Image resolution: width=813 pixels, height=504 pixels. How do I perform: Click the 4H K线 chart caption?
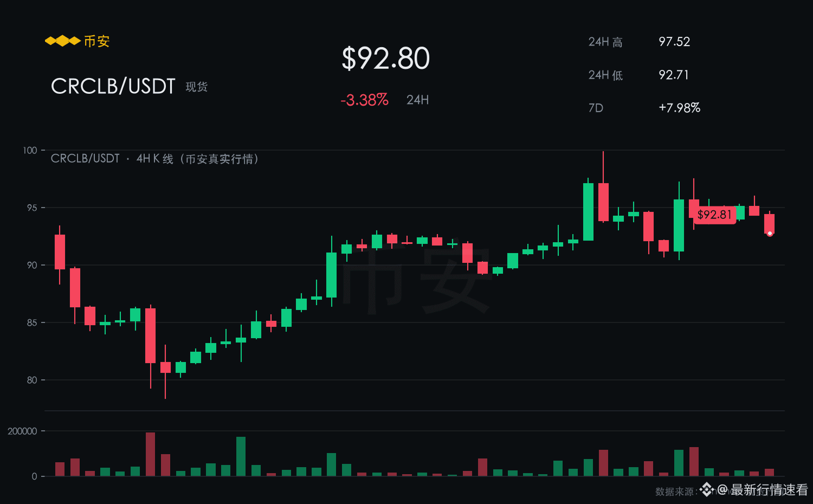click(155, 159)
